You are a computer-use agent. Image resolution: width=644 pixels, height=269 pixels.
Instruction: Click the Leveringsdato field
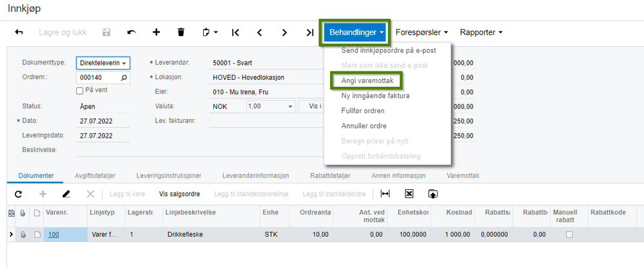pos(103,136)
